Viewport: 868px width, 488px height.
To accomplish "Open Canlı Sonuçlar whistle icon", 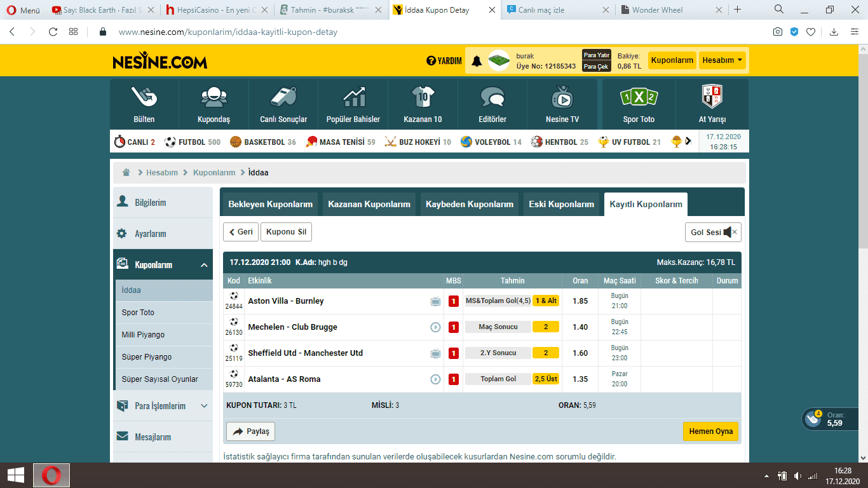I will (283, 97).
